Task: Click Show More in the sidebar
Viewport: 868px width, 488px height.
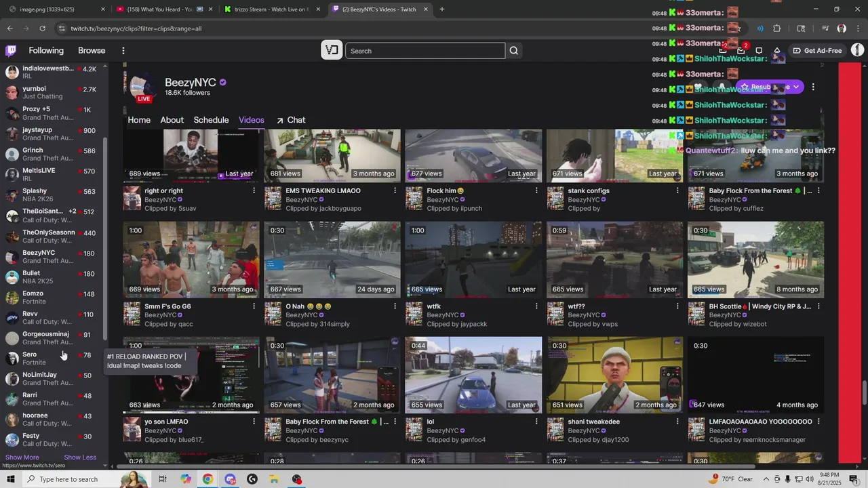Action: tap(22, 457)
